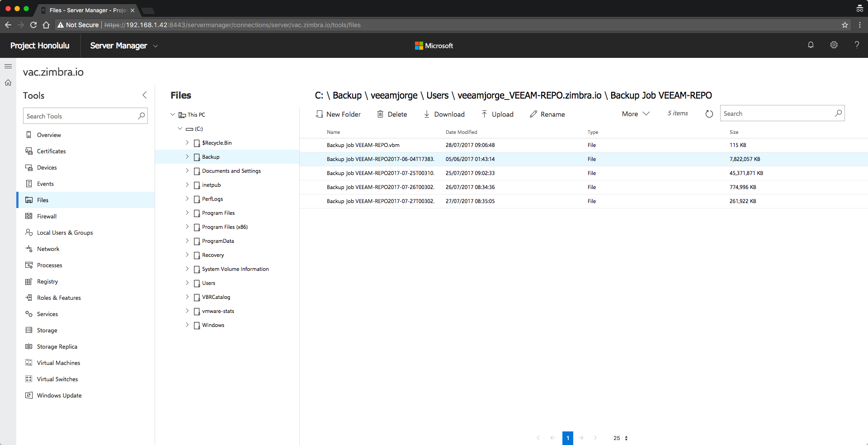
Task: Click the Download button
Action: point(444,114)
